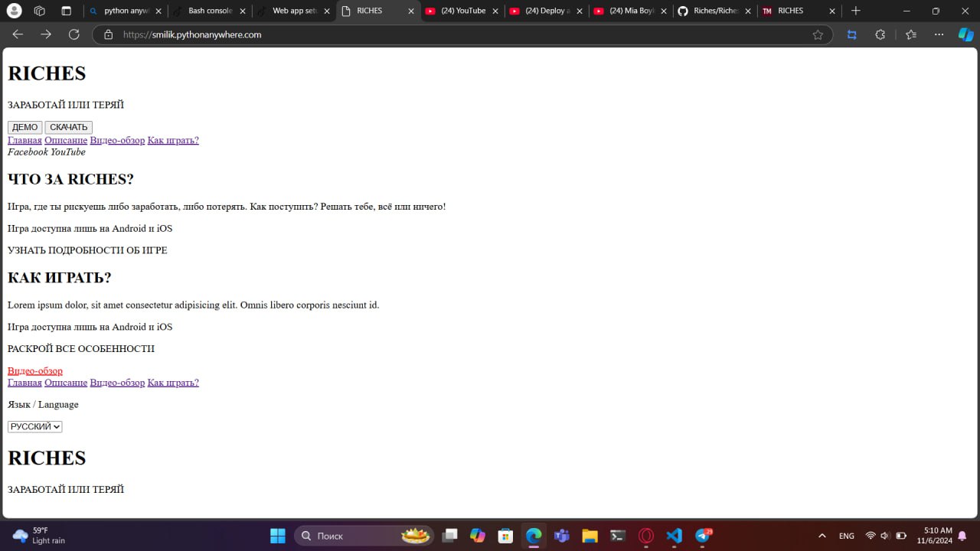This screenshot has width=980, height=551.
Task: Open the Terminal taskbar icon
Action: [618, 536]
